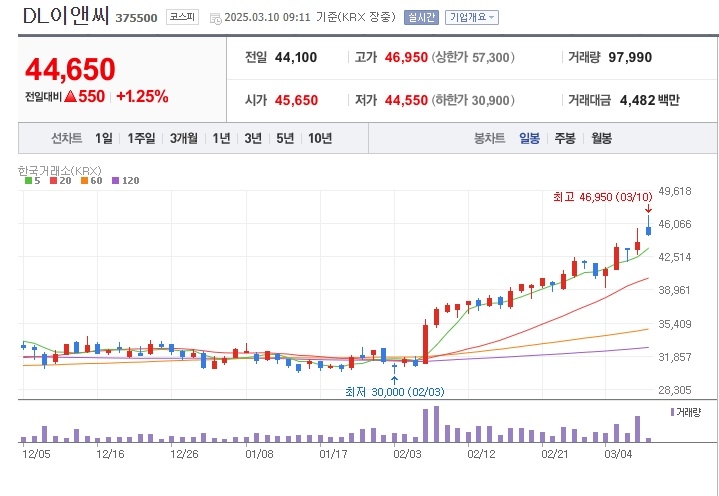Click the DL이앤씨 stock name heading
719x496 pixels.
66,17
